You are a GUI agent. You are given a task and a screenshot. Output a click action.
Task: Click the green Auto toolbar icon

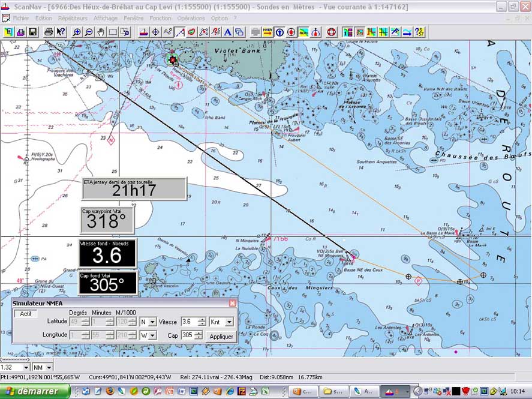tap(303, 32)
